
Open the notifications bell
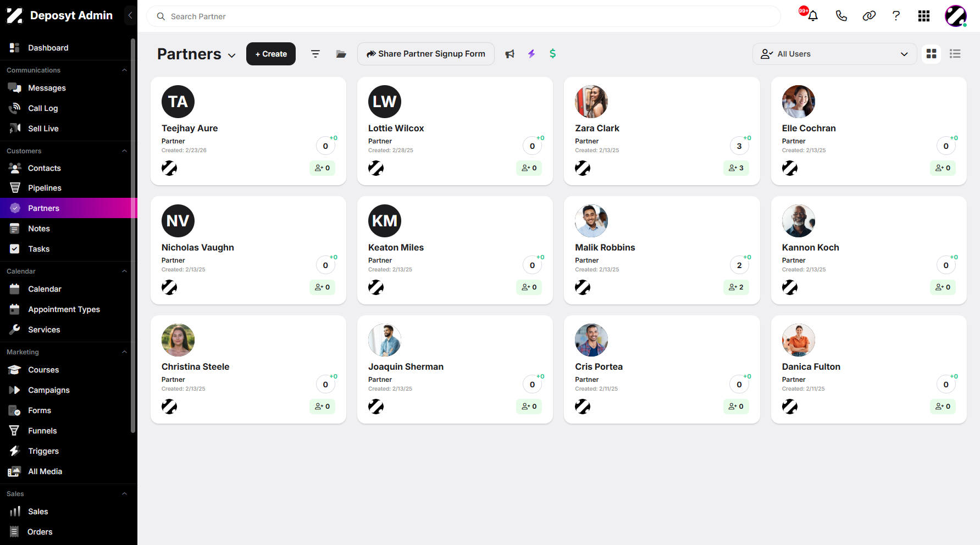tap(813, 16)
